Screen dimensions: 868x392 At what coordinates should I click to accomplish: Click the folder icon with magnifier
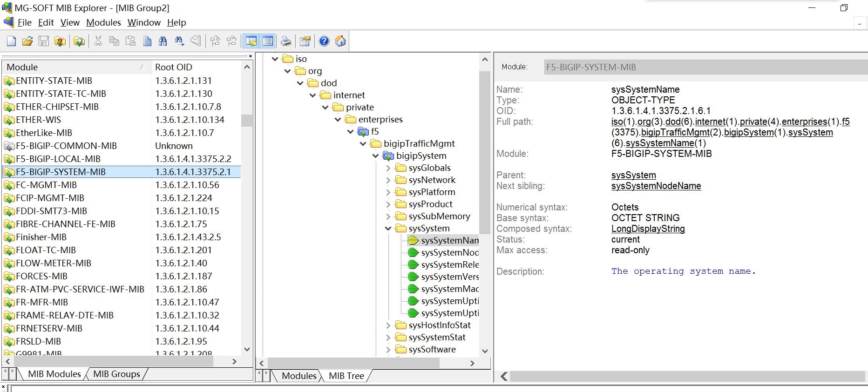[x=79, y=41]
